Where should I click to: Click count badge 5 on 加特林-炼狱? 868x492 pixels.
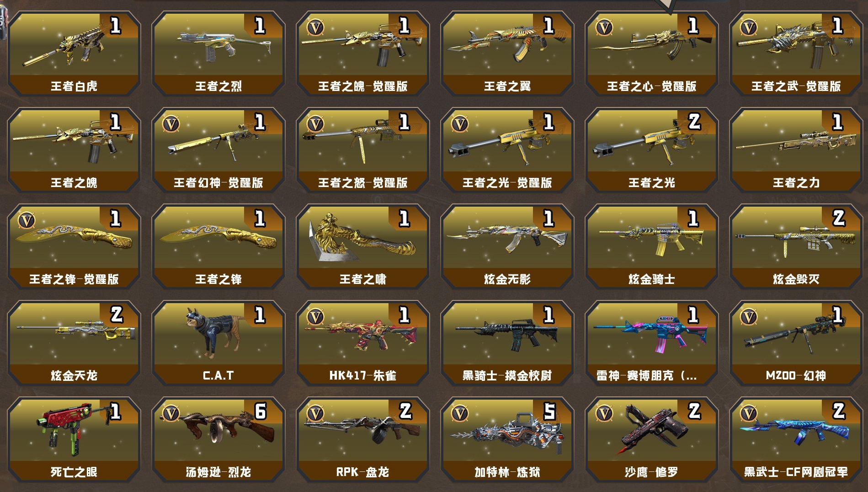click(x=549, y=412)
